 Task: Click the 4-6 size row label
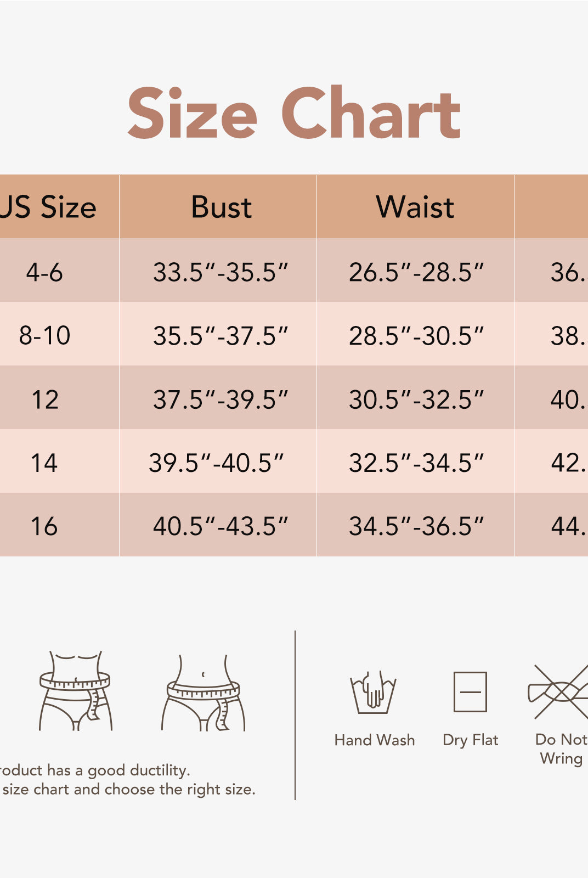pyautogui.click(x=44, y=272)
